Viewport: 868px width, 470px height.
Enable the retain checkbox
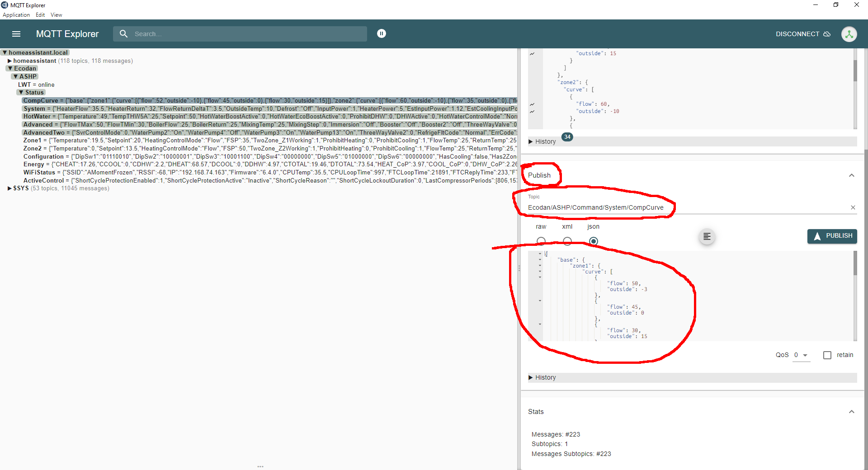827,355
